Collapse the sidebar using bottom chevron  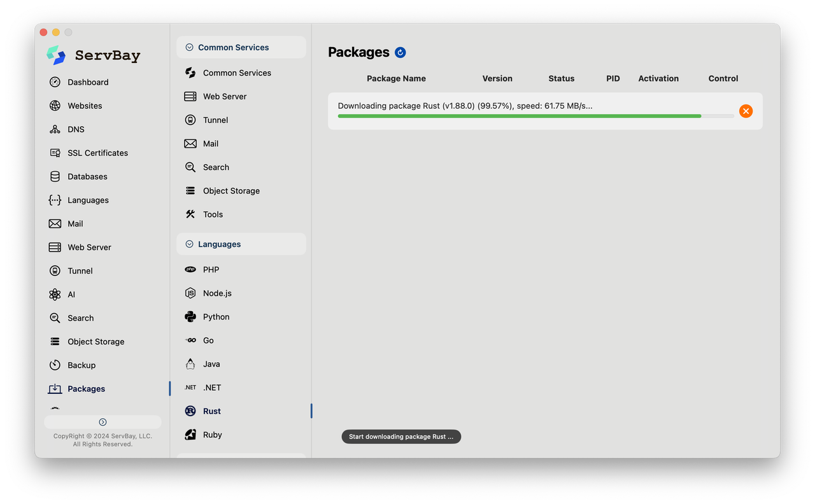tap(103, 422)
